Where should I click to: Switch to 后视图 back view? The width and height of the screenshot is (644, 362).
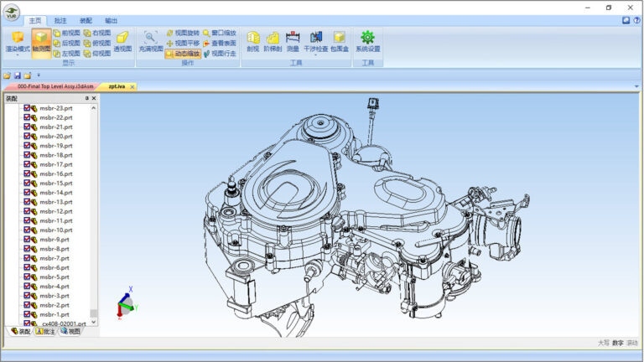coord(67,43)
